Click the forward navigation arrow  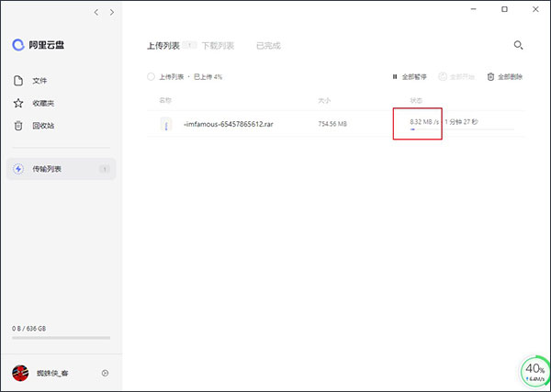click(112, 12)
